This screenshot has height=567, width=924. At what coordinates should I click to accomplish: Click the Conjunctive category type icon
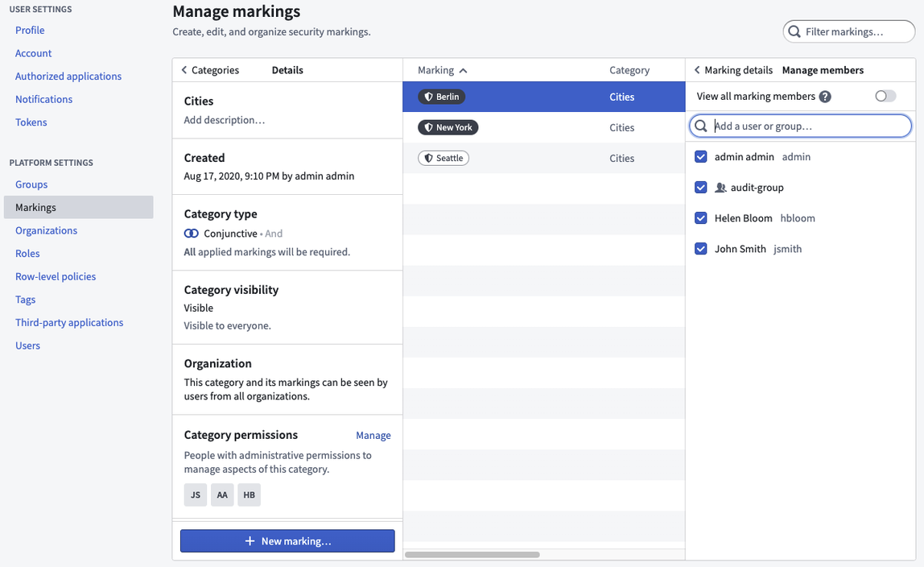(x=191, y=234)
